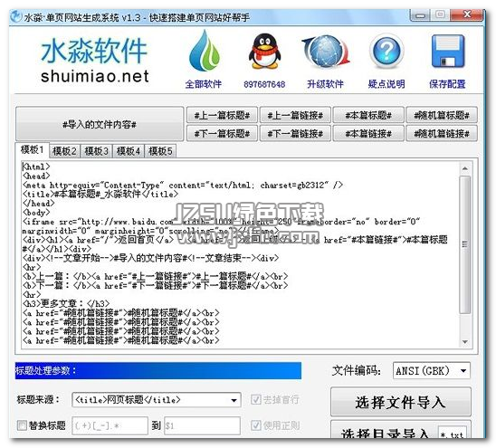
Task: Click the 标题处理参数 header bar
Action: tap(158, 370)
